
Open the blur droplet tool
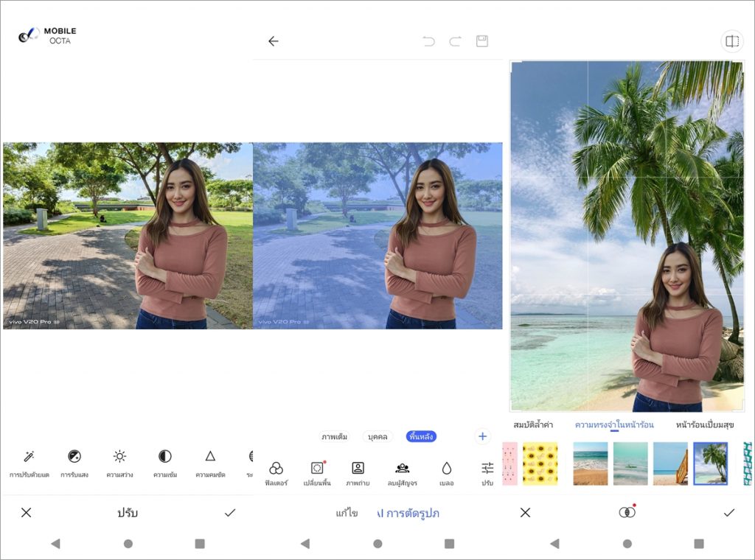(446, 469)
